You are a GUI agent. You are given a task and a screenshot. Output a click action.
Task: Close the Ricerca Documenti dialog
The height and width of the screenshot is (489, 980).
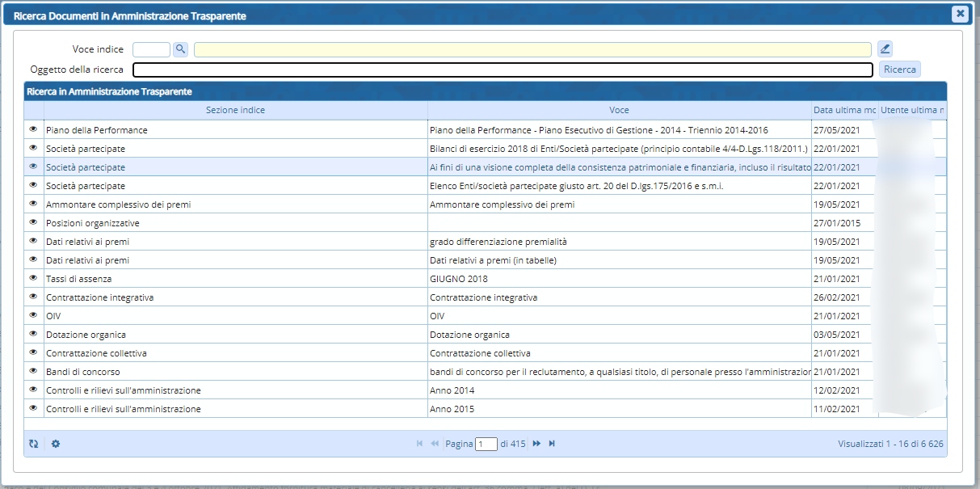tap(959, 14)
